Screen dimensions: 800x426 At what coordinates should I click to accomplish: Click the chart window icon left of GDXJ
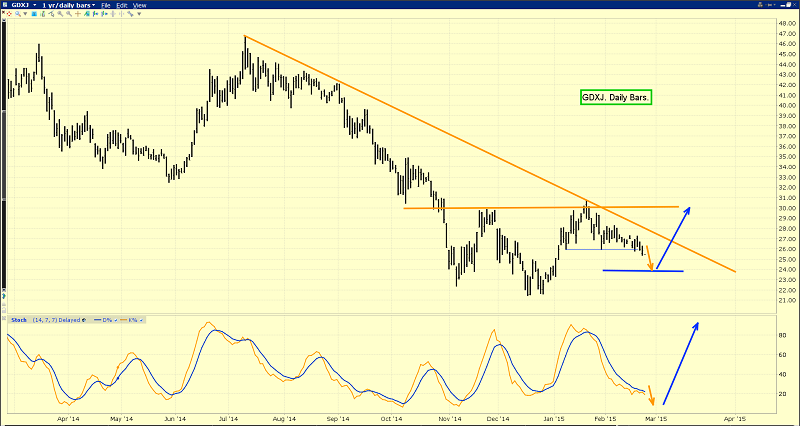pyautogui.click(x=5, y=5)
